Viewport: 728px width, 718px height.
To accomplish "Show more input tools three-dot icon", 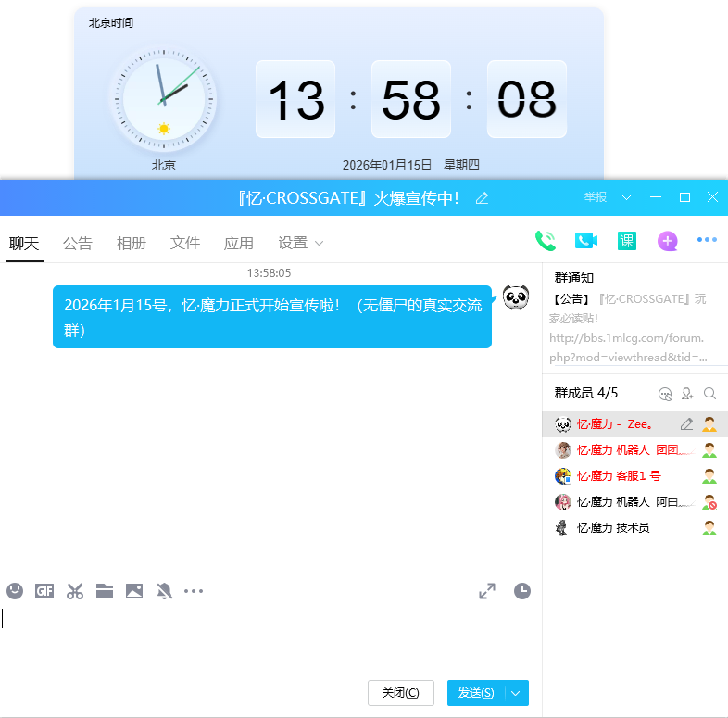I will [194, 591].
